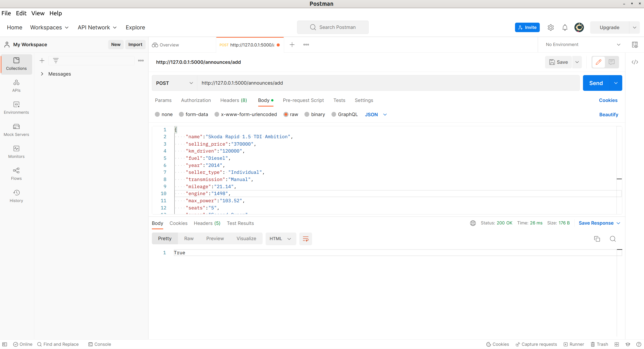The width and height of the screenshot is (644, 349).
Task: Click the notifications bell icon
Action: (564, 28)
